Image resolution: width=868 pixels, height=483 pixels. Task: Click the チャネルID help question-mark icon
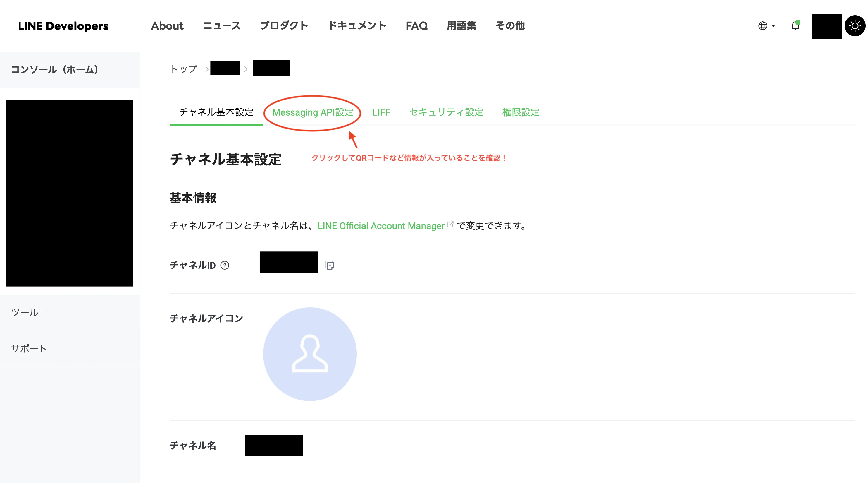225,266
